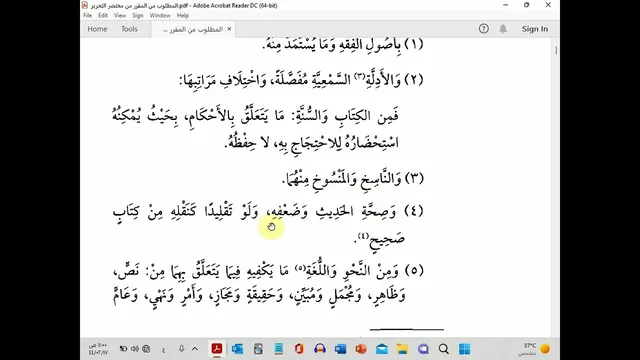Screen dimensions: 640x360
Task: Click footnote marker (٤) after صحيح
Action: pyautogui.click(x=363, y=236)
